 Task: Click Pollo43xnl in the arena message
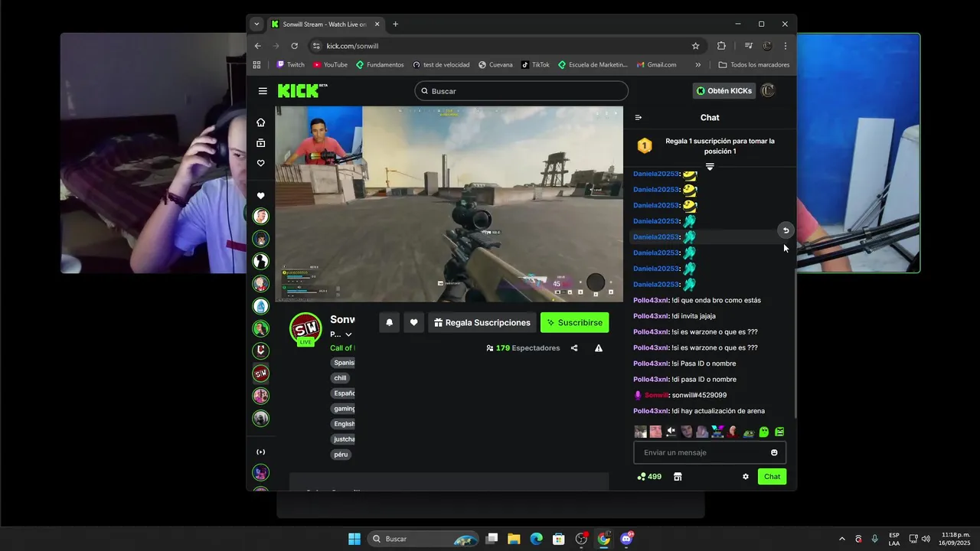[x=652, y=411]
